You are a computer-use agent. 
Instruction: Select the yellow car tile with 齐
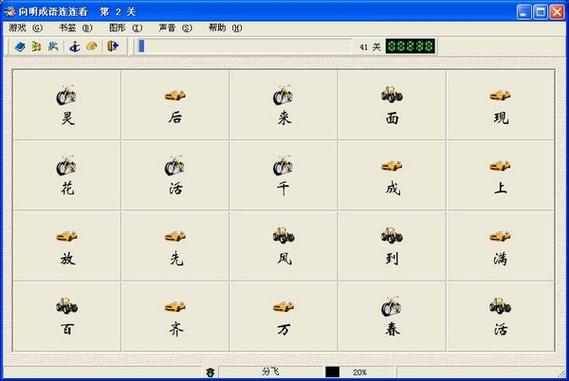[175, 316]
